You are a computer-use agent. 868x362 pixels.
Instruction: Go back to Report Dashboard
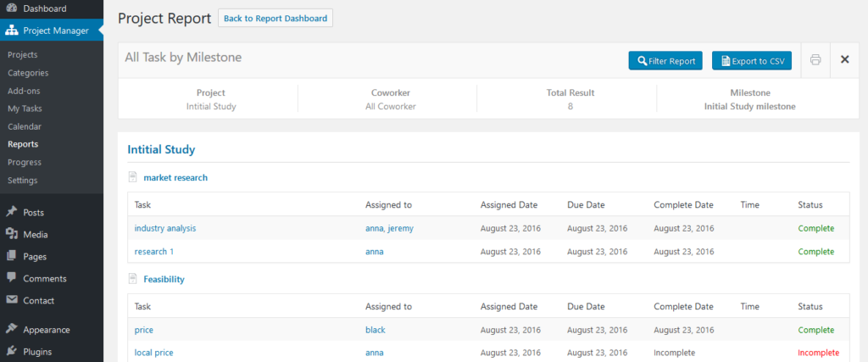click(275, 19)
